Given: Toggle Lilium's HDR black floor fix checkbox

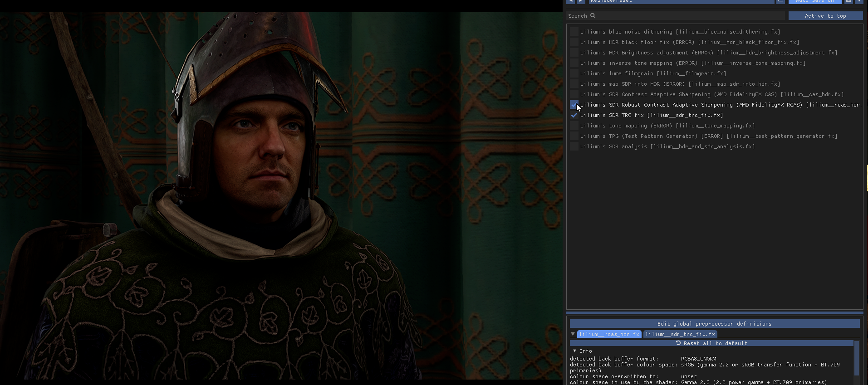Looking at the screenshot, I should tap(574, 42).
